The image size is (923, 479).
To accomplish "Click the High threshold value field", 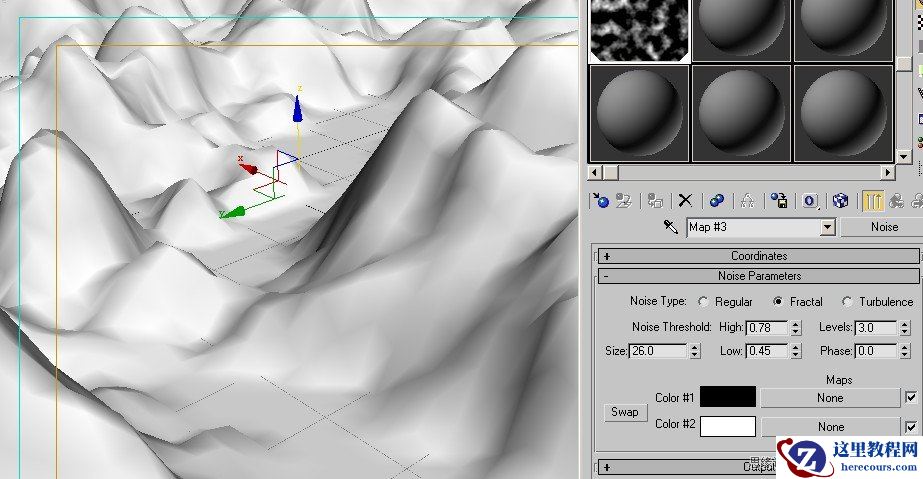I will [x=767, y=328].
